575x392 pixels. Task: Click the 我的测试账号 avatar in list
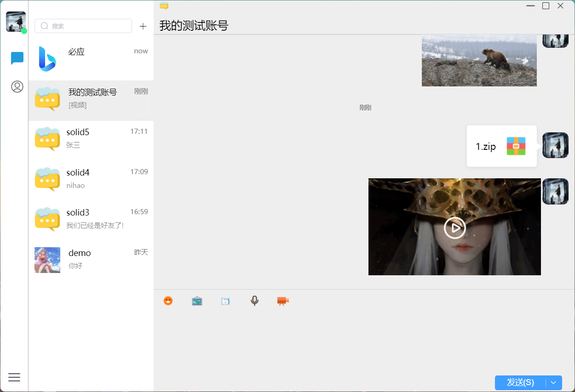click(x=47, y=99)
